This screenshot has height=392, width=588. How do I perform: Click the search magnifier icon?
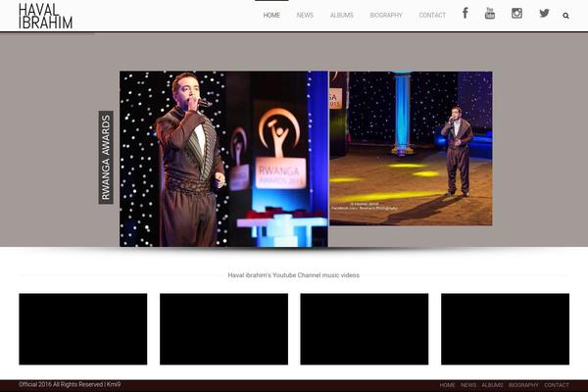coord(565,16)
